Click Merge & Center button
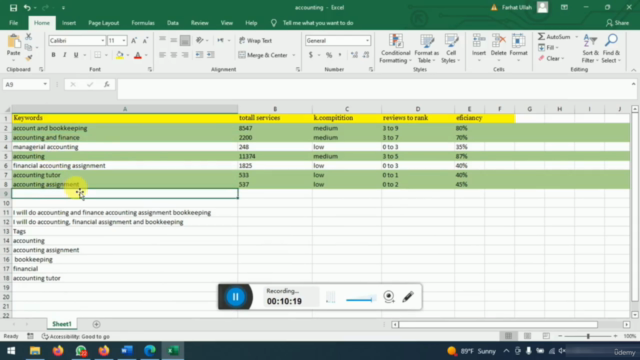This screenshot has width=640, height=360. coord(263,55)
